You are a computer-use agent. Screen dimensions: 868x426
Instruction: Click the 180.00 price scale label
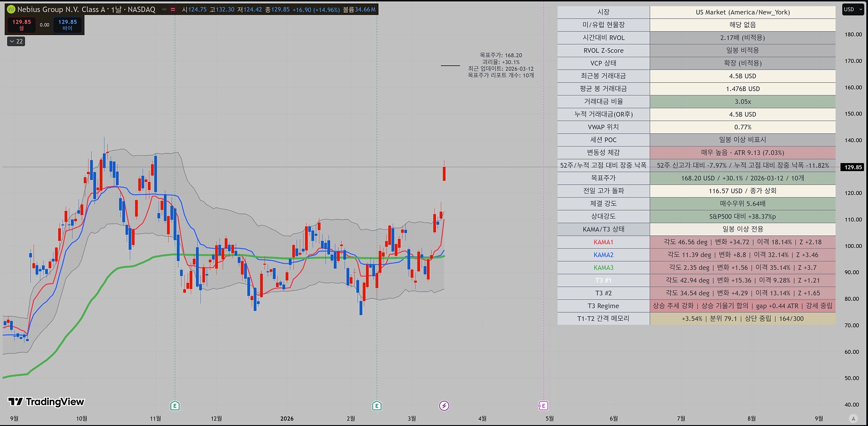(853, 34)
